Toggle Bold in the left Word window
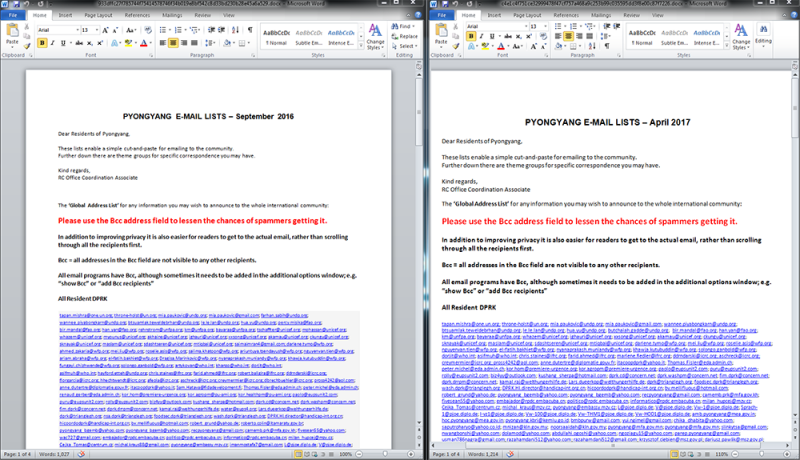The height and width of the screenshot is (460, 800). pyautogui.click(x=41, y=43)
